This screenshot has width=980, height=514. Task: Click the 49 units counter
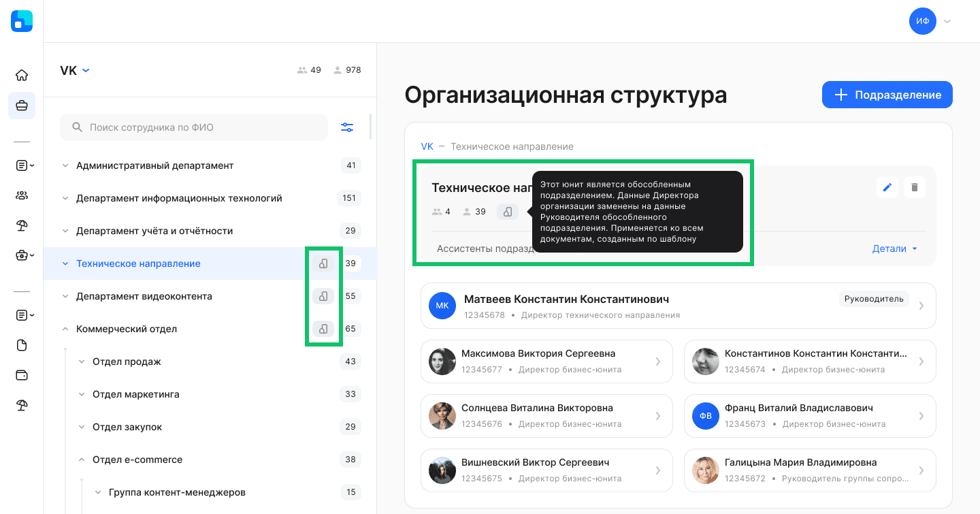(x=309, y=70)
